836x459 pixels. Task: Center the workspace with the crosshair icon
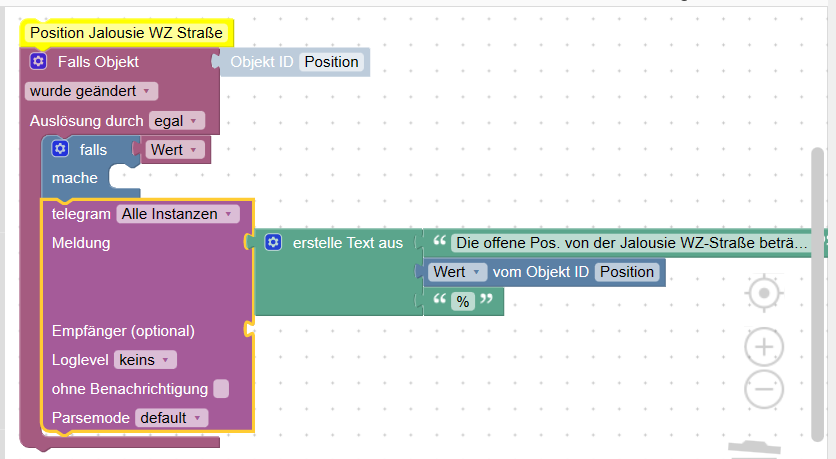tap(764, 293)
